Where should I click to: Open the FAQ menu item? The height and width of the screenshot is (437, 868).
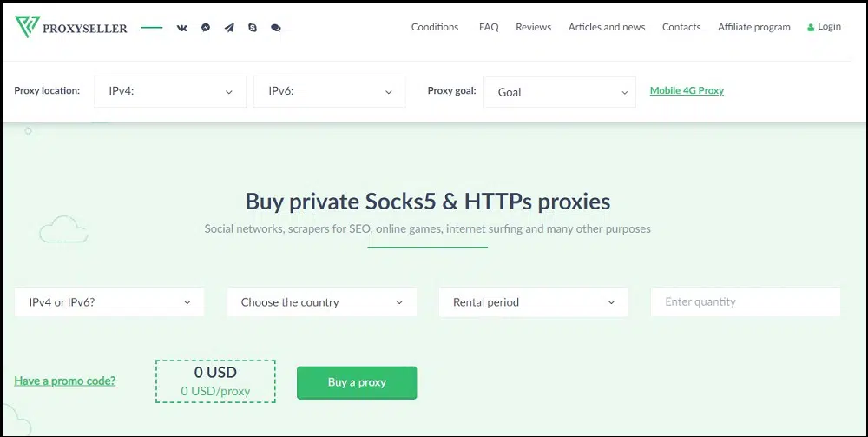tap(489, 27)
